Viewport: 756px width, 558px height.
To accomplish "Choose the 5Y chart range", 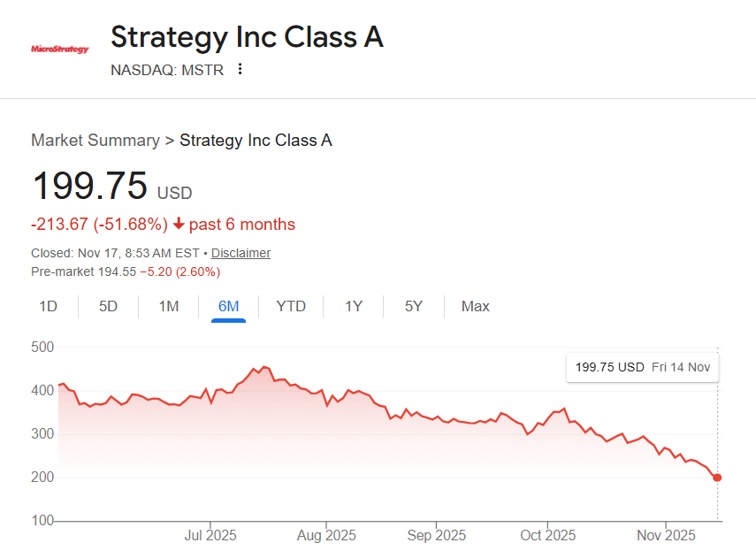I will click(414, 306).
